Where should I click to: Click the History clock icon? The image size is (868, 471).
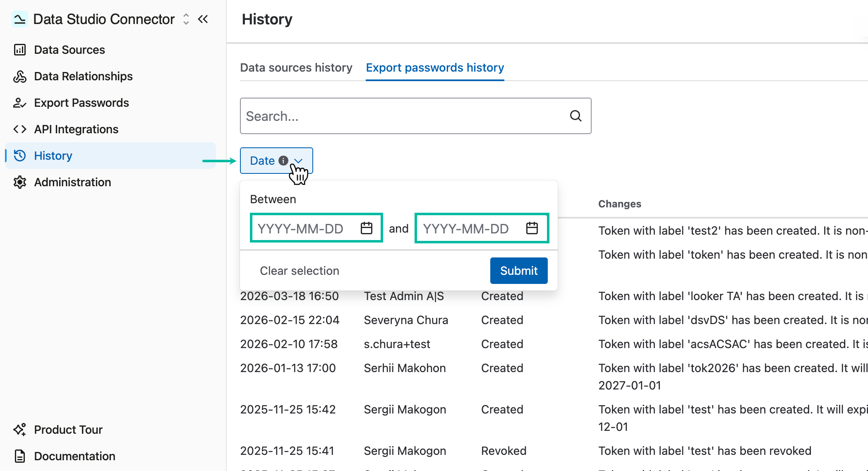click(20, 156)
